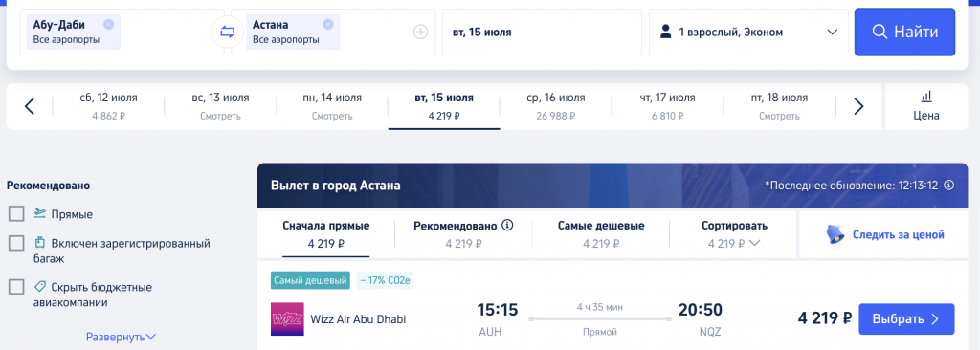Expand filters with Развернуть link
980x350 pixels.
pyautogui.click(x=122, y=337)
